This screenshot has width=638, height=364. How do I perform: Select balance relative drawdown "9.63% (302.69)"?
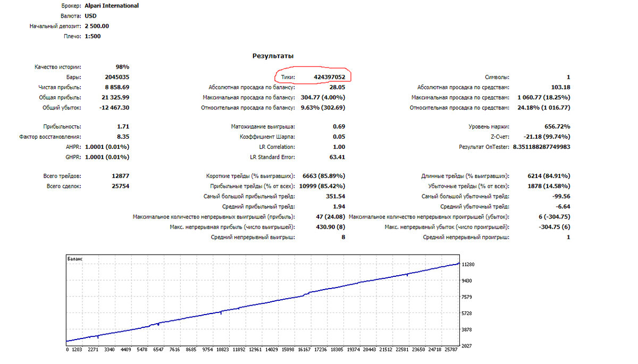[323, 107]
